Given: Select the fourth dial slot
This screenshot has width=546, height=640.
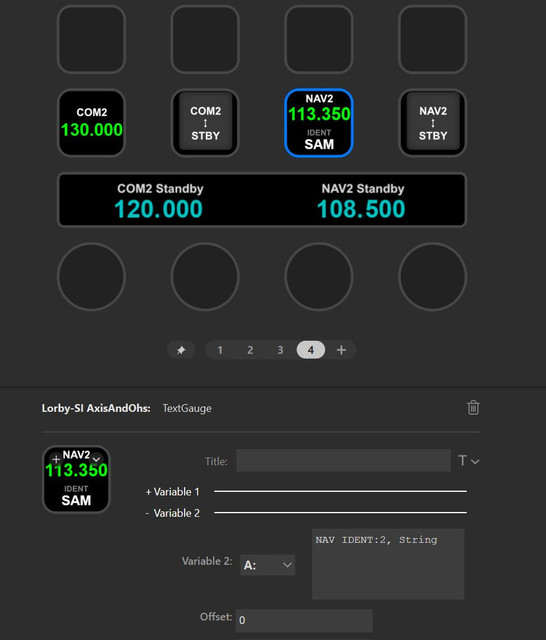Looking at the screenshot, I should [x=433, y=277].
